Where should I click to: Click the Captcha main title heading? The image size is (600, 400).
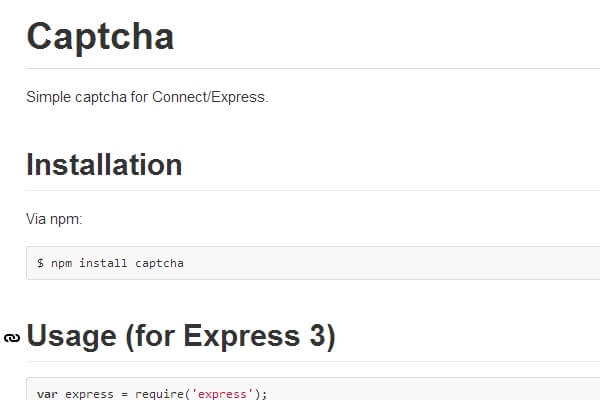[100, 36]
